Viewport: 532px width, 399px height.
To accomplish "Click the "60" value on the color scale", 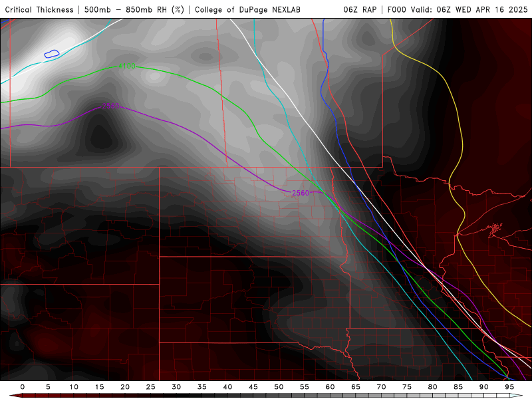I will 330,387.
